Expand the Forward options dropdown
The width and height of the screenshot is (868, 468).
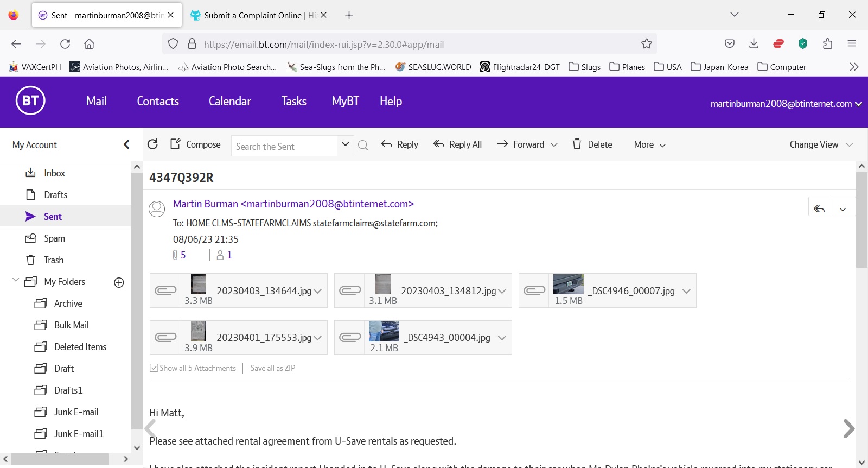pos(554,145)
